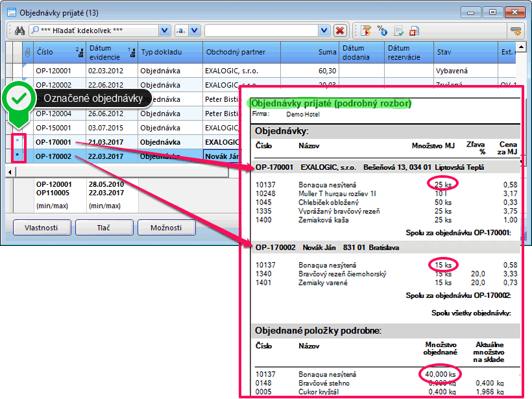
Task: Click the percent info toolbar icon
Action: (382, 30)
